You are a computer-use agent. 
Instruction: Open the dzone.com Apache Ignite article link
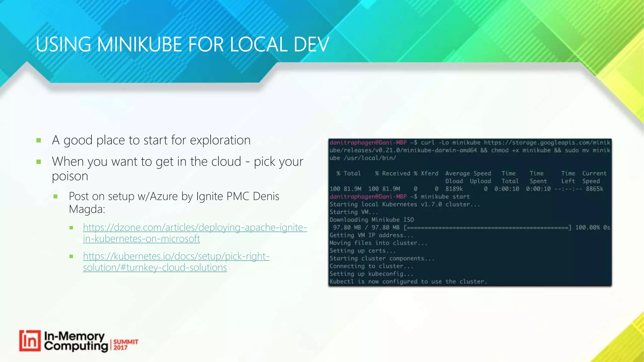pos(195,233)
